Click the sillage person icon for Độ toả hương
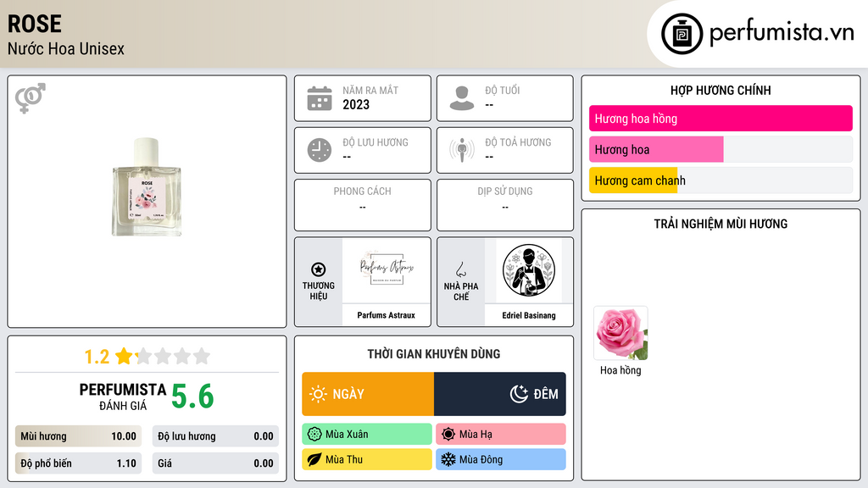The height and width of the screenshot is (488, 868). (x=462, y=150)
